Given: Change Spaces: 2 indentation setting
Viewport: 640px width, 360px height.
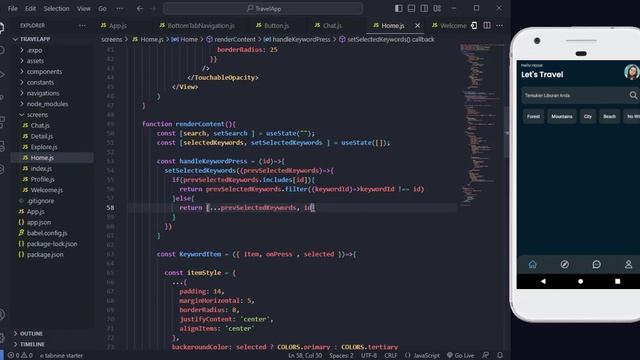Looking at the screenshot, I should pyautogui.click(x=341, y=356).
